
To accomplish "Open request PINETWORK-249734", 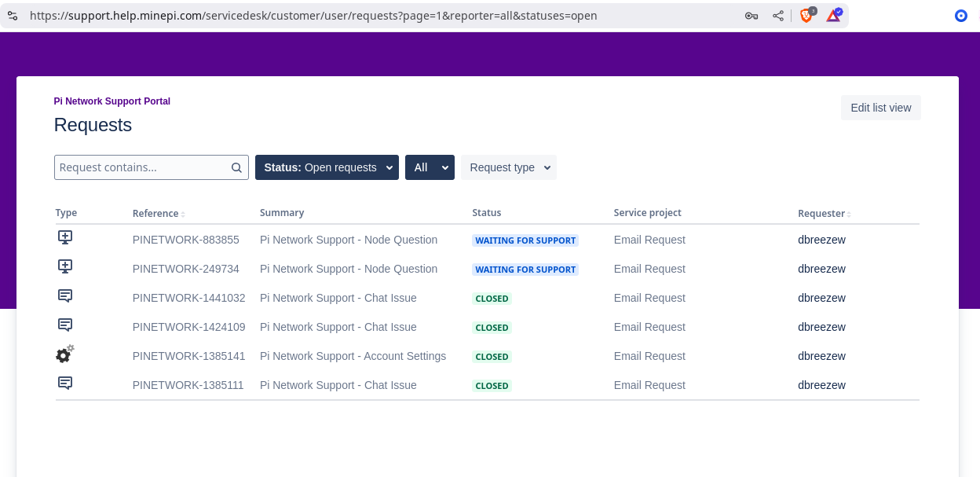I will [186, 269].
